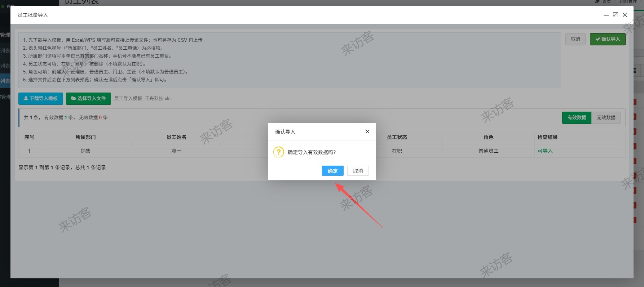Click instruction line 1 about 先下载导入模板
The image size is (644, 287).
click(115, 40)
